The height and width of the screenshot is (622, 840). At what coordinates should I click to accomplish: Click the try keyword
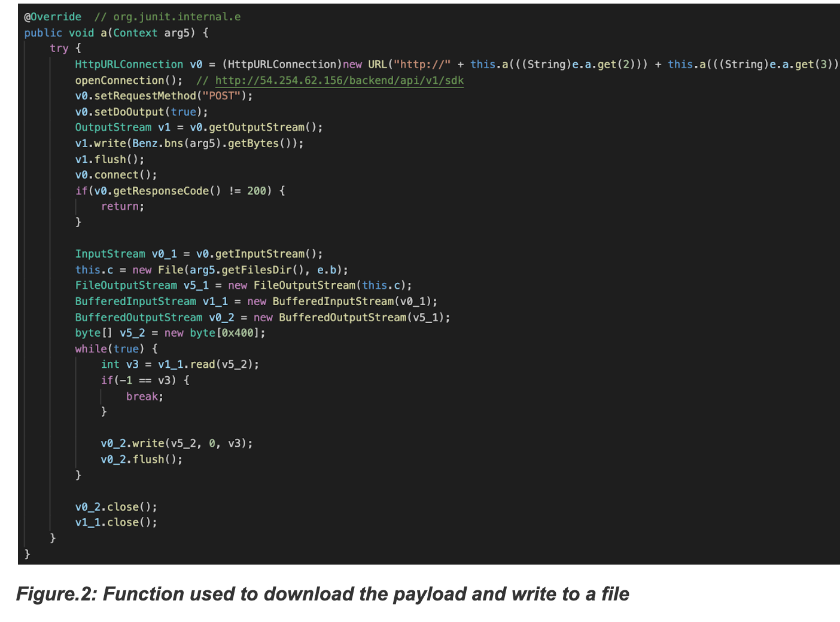pyautogui.click(x=59, y=48)
